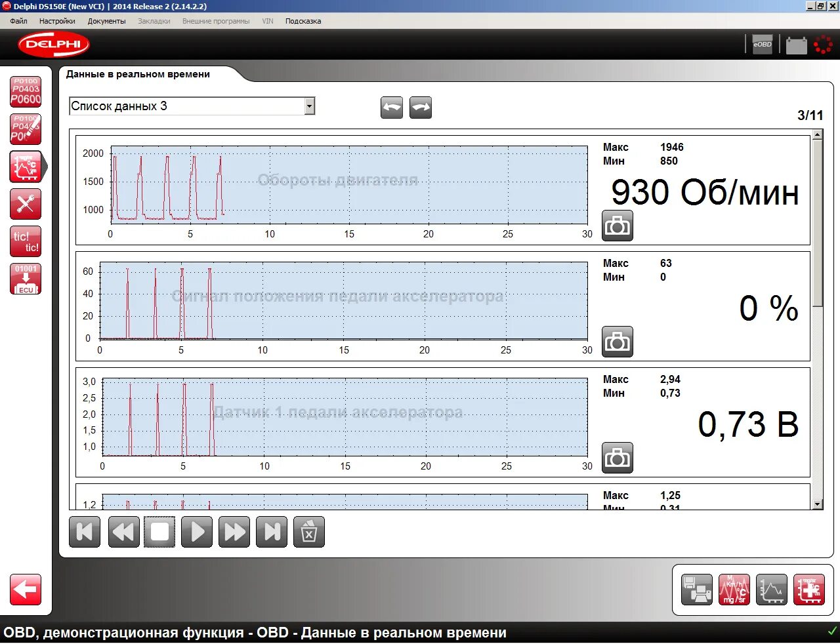Open the erase fault codes icon
840x644 pixels.
tap(26, 129)
